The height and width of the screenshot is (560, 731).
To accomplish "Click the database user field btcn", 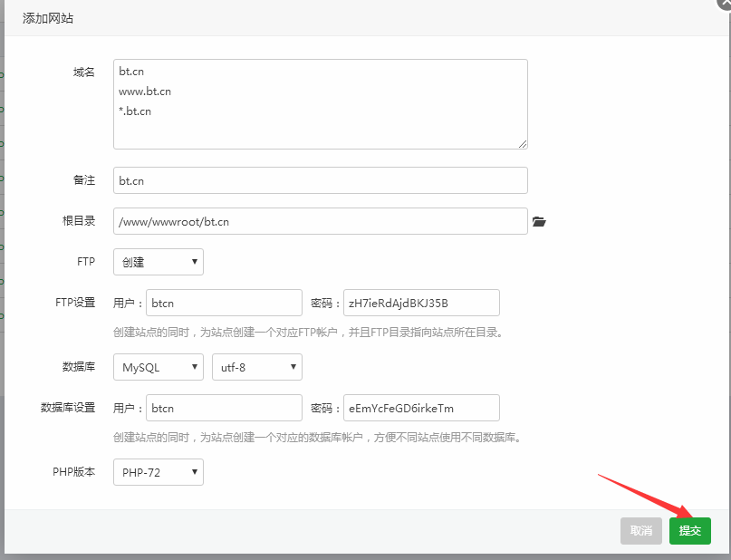I will point(225,408).
